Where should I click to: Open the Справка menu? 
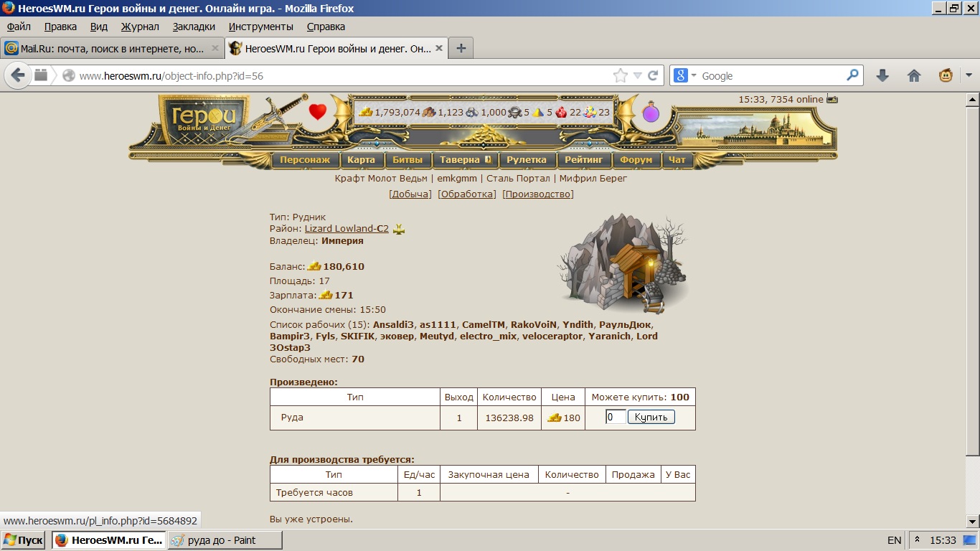coord(326,27)
